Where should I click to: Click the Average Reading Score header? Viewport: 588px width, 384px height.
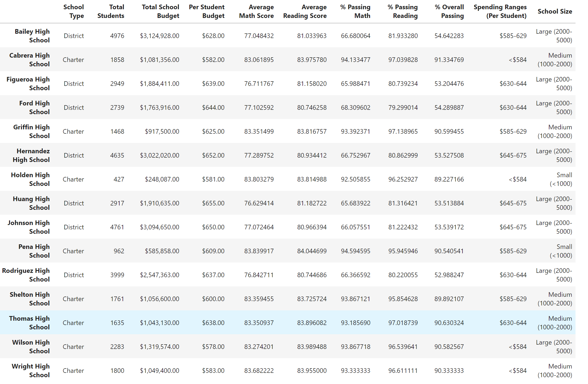tap(305, 11)
